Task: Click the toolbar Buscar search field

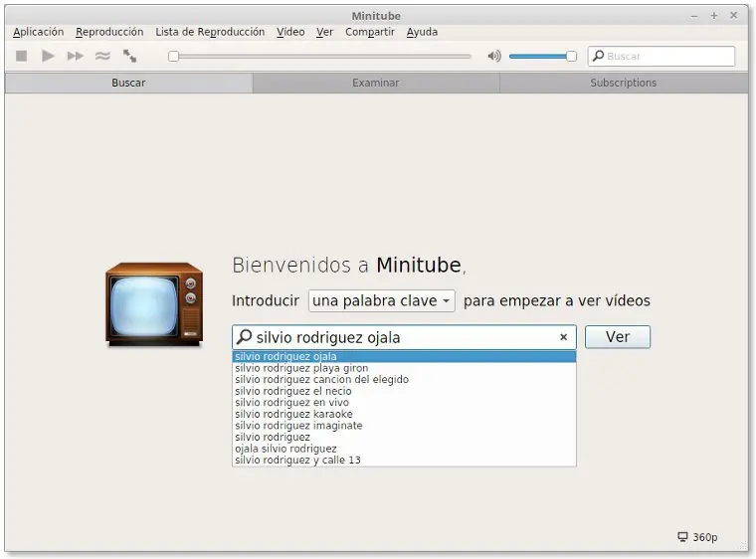Action: coord(661,56)
